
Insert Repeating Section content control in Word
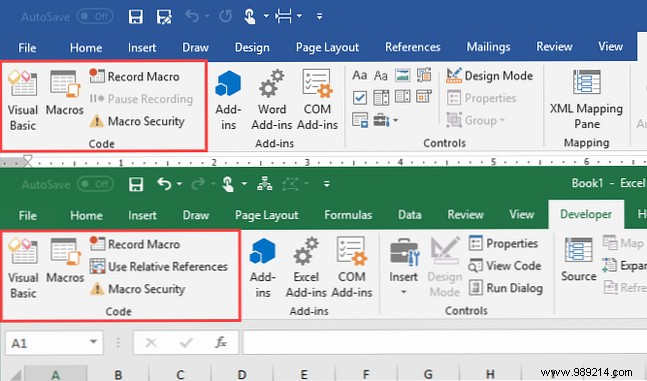(360, 120)
